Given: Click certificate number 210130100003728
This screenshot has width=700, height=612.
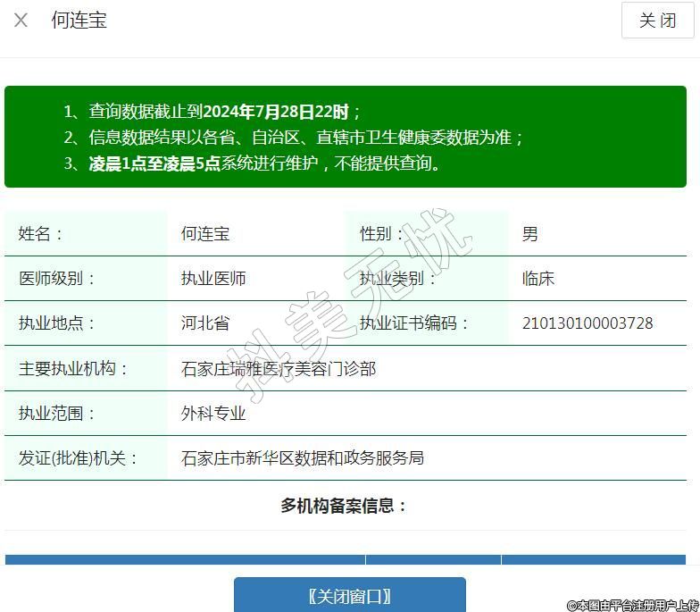Looking at the screenshot, I should tap(587, 323).
